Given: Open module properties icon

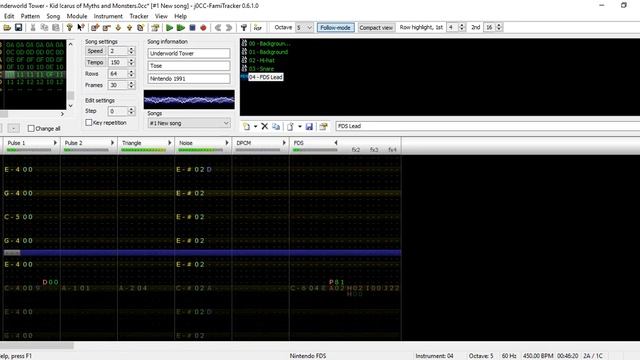Looking at the screenshot, I should 155,28.
